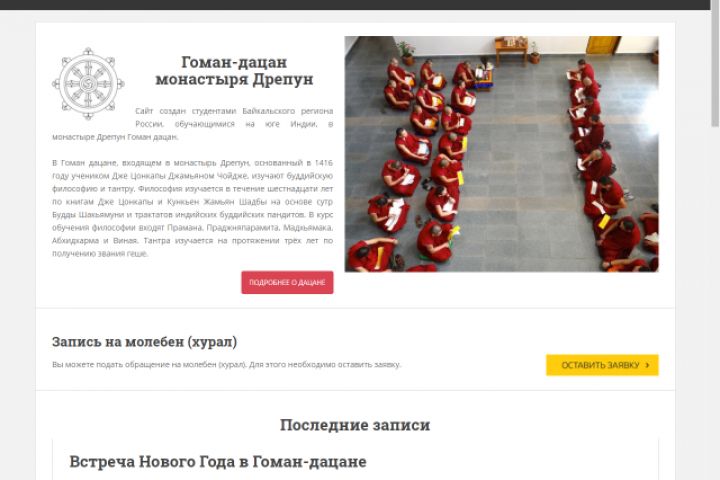This screenshot has width=720, height=480.
Task: Click the latest post card container
Action: (355, 460)
